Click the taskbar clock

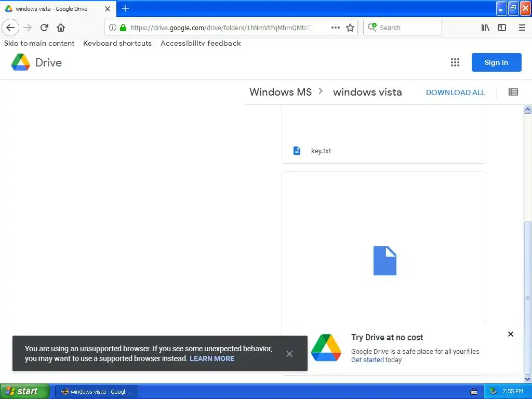(x=513, y=392)
